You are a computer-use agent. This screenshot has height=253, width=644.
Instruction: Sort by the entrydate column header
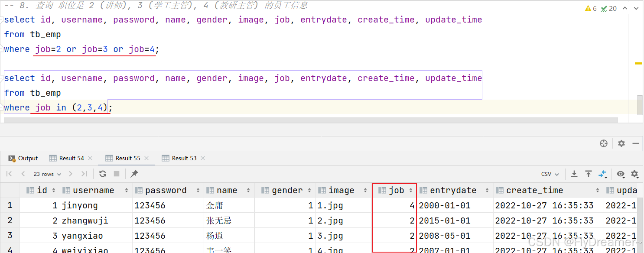(x=455, y=190)
